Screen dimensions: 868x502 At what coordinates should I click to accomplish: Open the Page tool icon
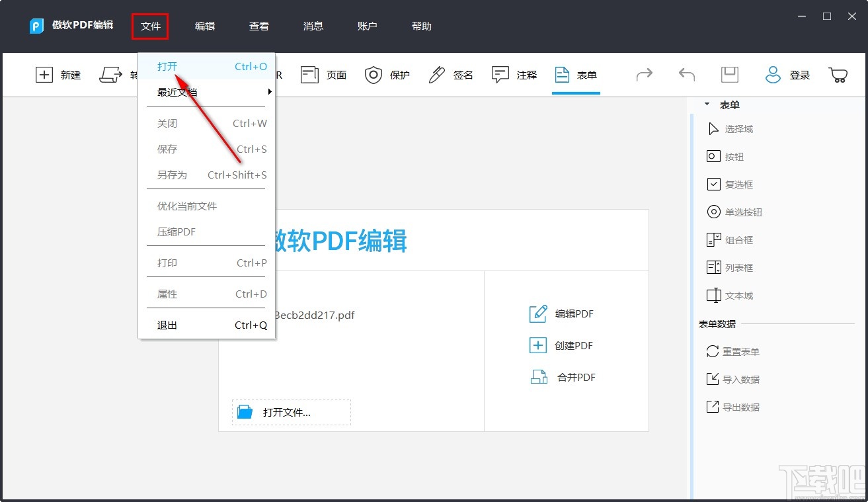(309, 75)
